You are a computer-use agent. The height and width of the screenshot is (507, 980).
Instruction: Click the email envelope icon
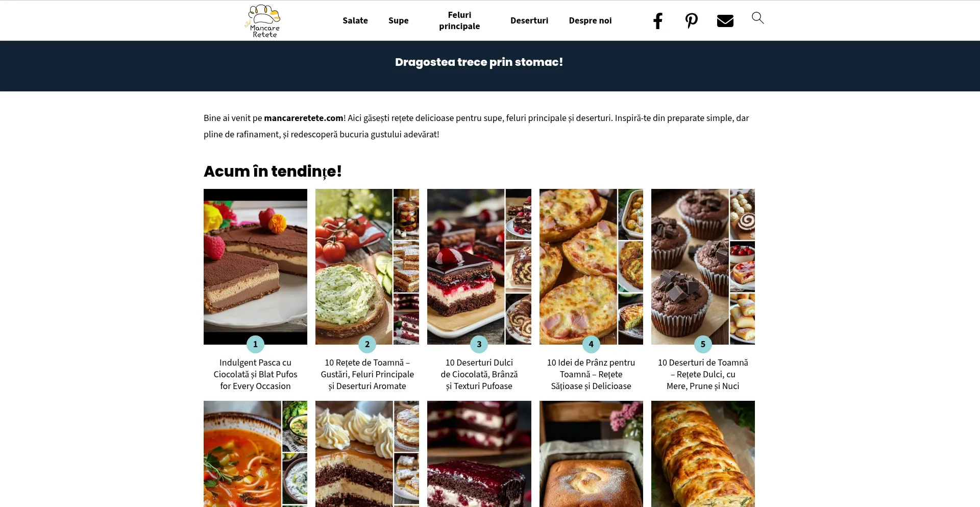click(725, 21)
